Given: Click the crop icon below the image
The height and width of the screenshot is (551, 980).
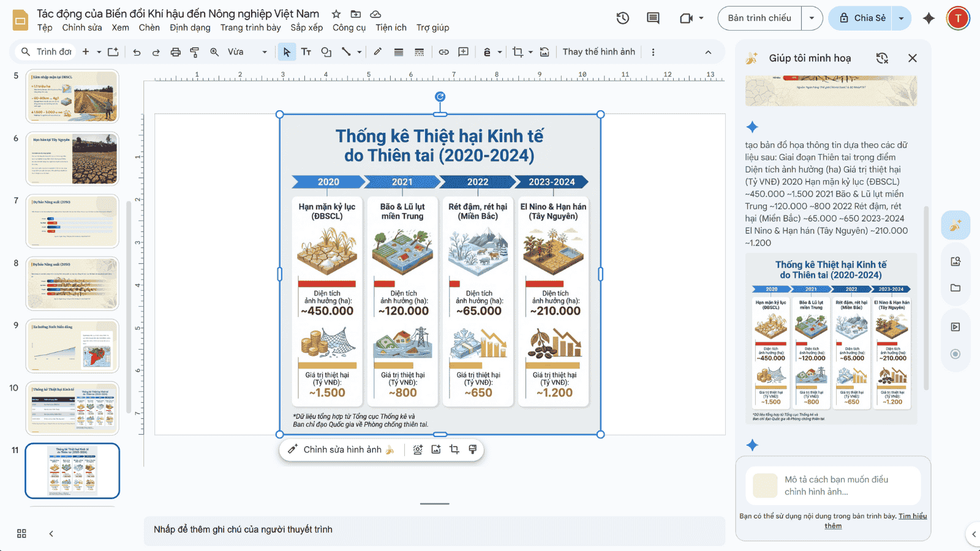Looking at the screenshot, I should [x=454, y=449].
